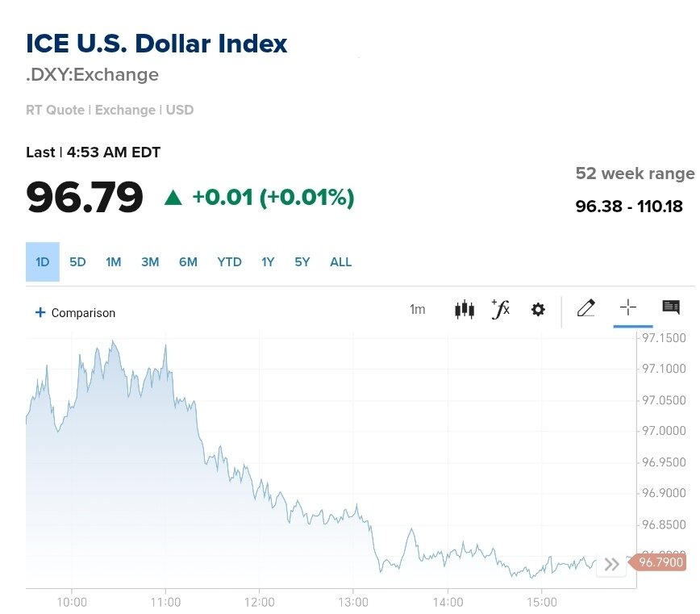This screenshot has height=614, width=700.
Task: Select the YTD range tab
Action: point(229,261)
